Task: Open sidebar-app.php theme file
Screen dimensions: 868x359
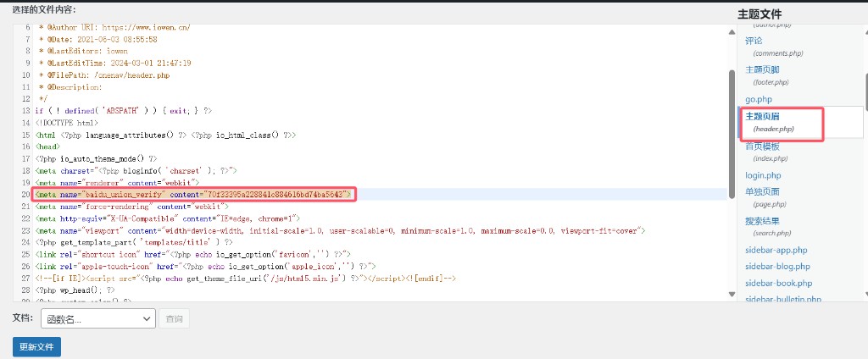Action: [x=776, y=250]
